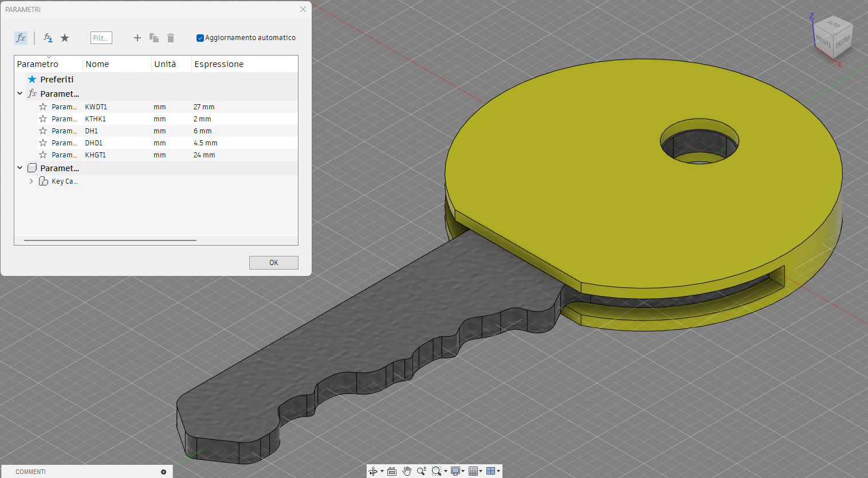Click the duplicate parameter icon
868x478 pixels.
[154, 38]
